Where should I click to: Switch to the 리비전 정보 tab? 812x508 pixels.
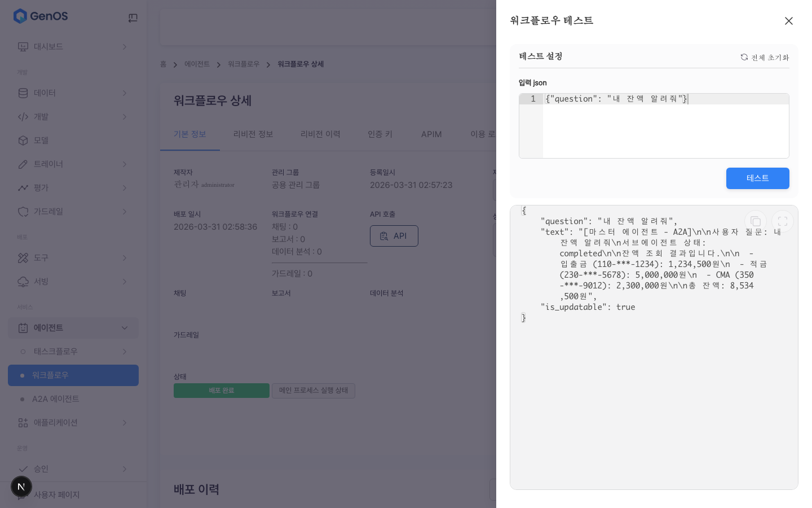point(253,134)
